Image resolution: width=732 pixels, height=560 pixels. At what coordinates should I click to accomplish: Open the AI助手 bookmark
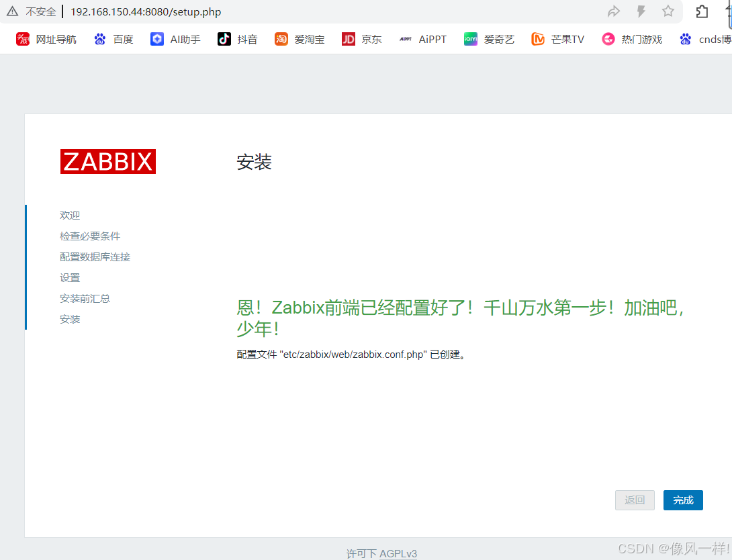pos(175,39)
